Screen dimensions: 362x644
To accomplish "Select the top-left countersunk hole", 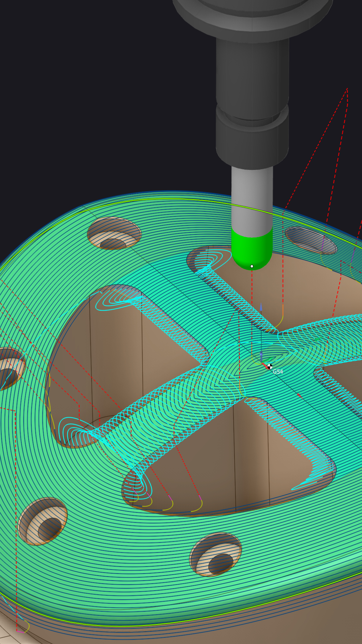I will (x=114, y=233).
